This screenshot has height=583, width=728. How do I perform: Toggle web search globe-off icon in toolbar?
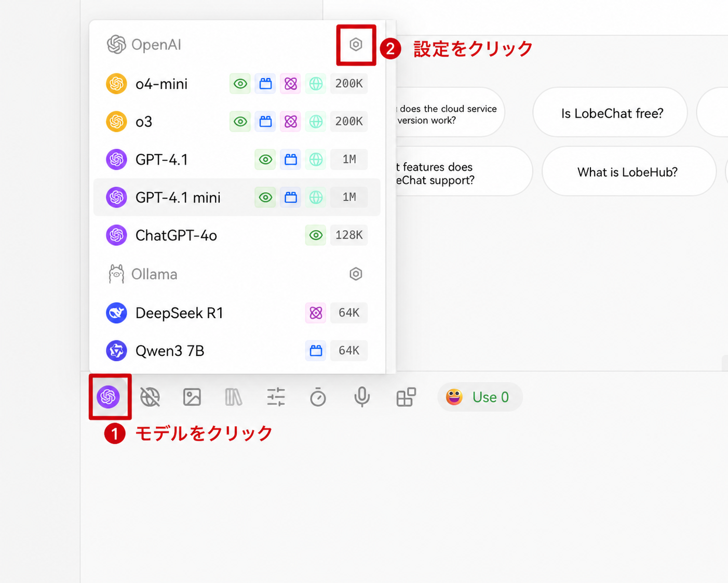[x=150, y=398]
